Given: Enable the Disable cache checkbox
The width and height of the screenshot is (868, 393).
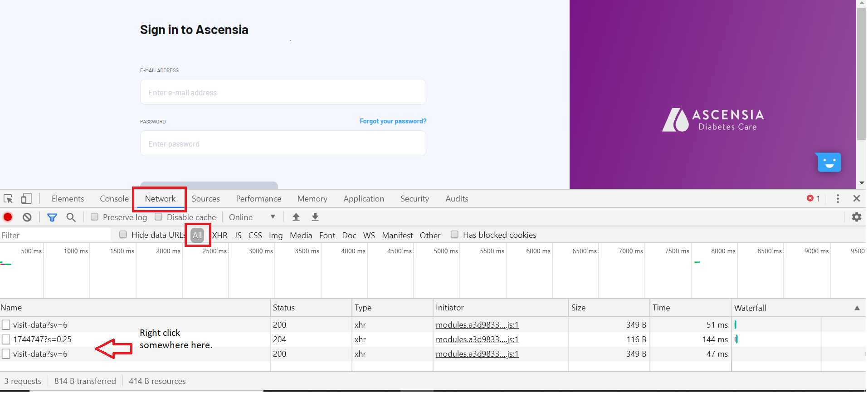Looking at the screenshot, I should coord(159,217).
